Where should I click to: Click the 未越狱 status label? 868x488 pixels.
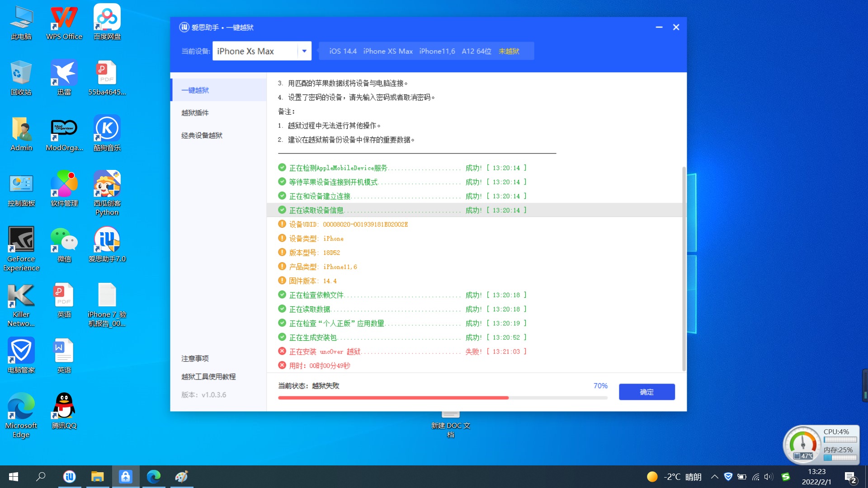[x=509, y=51]
